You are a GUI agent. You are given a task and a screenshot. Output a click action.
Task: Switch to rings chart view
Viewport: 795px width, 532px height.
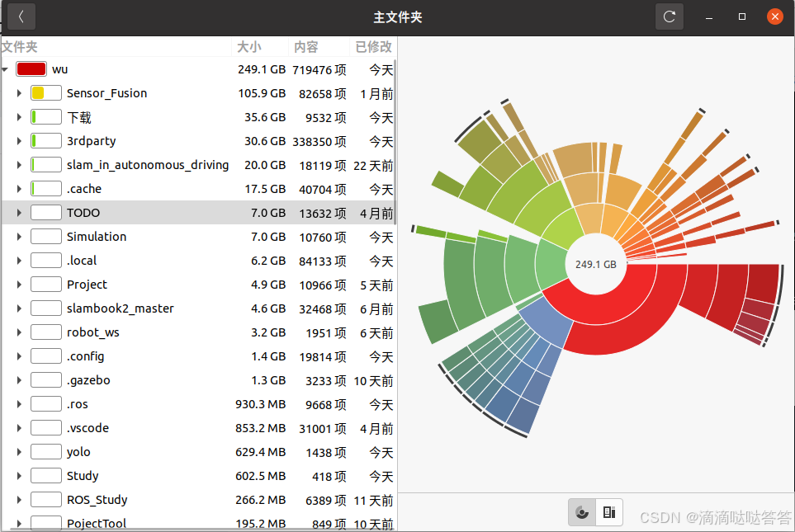[582, 512]
